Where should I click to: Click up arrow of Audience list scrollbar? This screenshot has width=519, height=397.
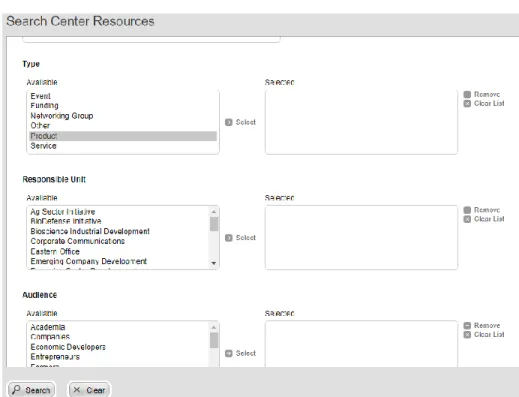click(x=214, y=327)
